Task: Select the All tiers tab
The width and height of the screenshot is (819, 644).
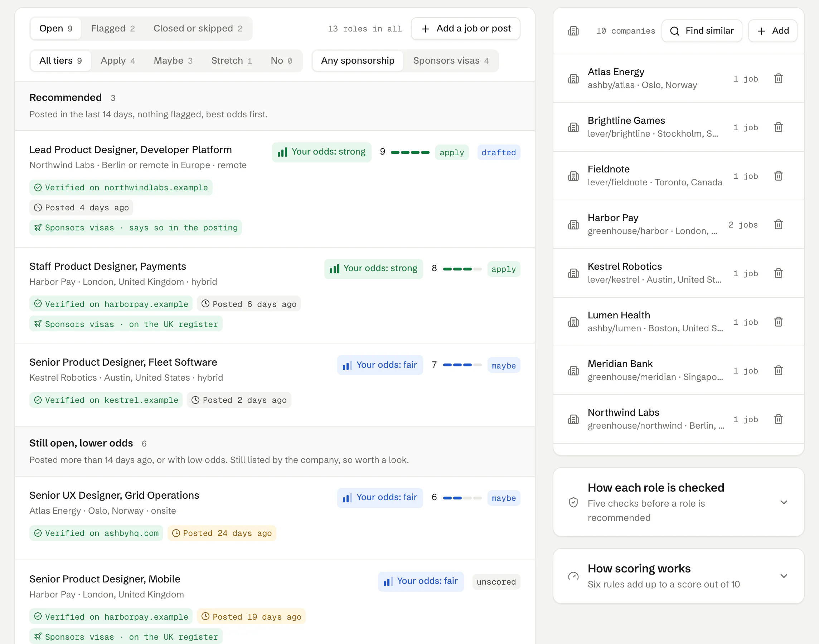Action: point(60,61)
